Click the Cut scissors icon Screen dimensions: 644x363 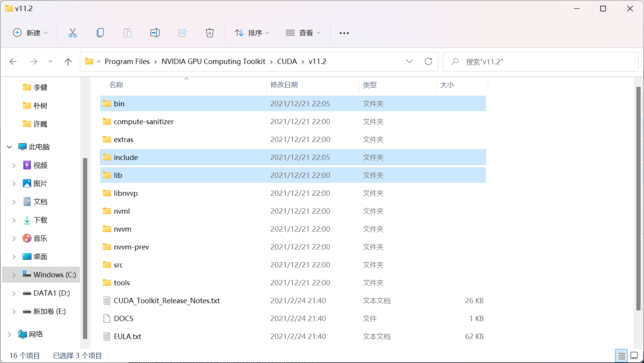(72, 33)
